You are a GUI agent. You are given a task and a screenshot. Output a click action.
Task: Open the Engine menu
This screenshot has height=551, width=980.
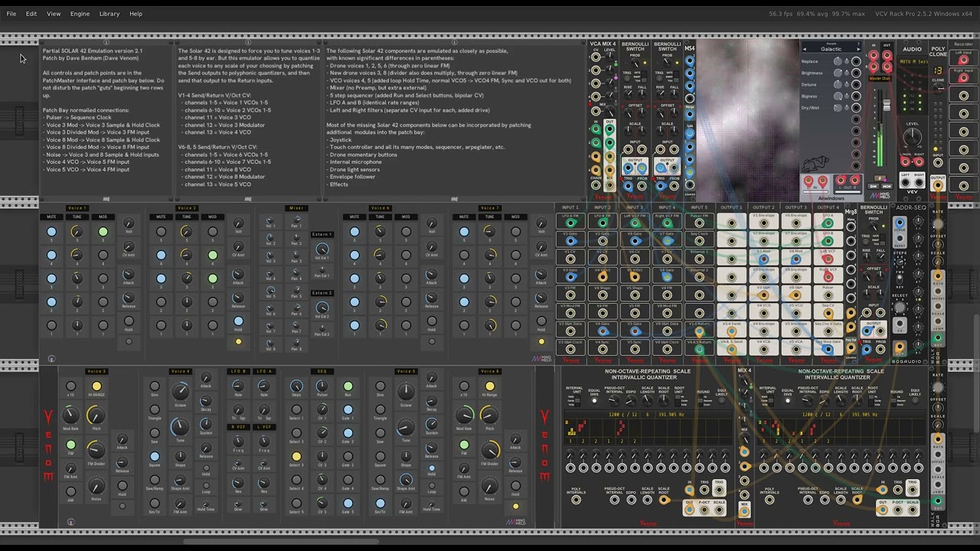click(x=80, y=14)
